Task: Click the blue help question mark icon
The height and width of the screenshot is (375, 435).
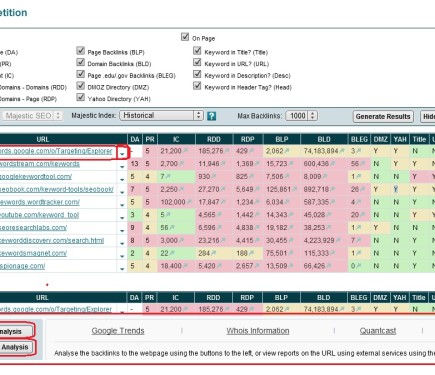Action: click(211, 116)
